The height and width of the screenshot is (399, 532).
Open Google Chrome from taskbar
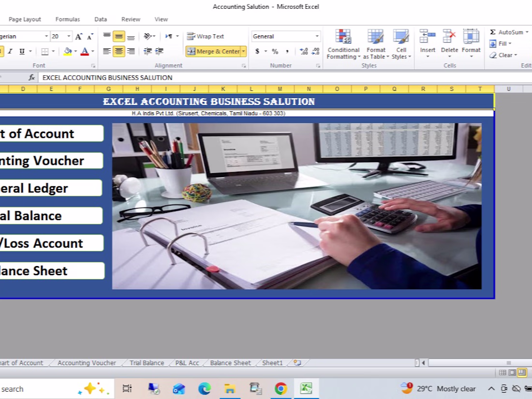pos(281,388)
